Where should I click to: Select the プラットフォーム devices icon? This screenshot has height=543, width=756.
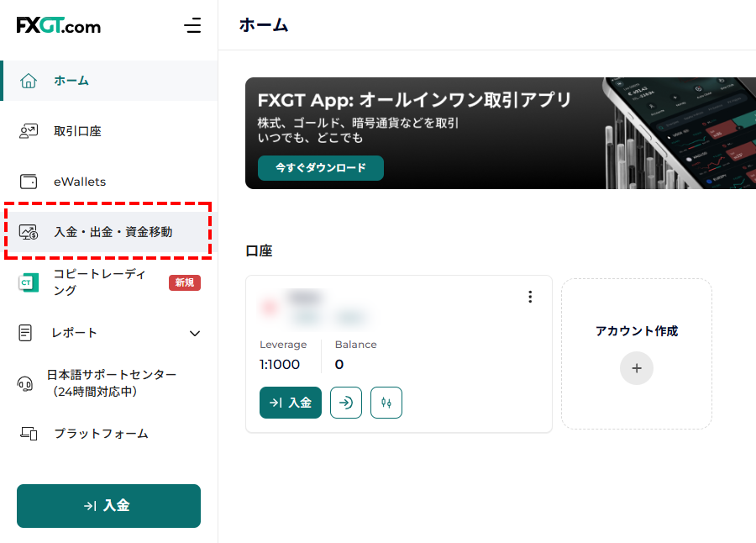click(27, 434)
